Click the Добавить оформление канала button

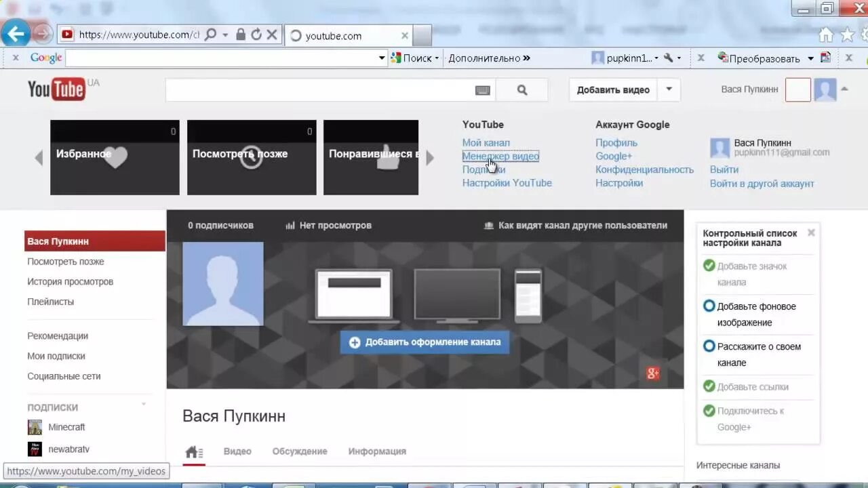coord(425,342)
